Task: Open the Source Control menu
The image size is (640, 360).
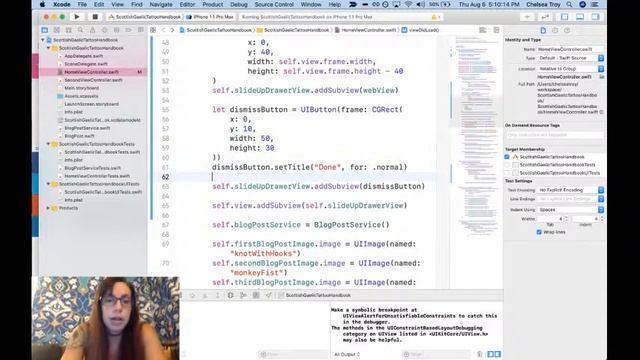Action: (x=274, y=4)
